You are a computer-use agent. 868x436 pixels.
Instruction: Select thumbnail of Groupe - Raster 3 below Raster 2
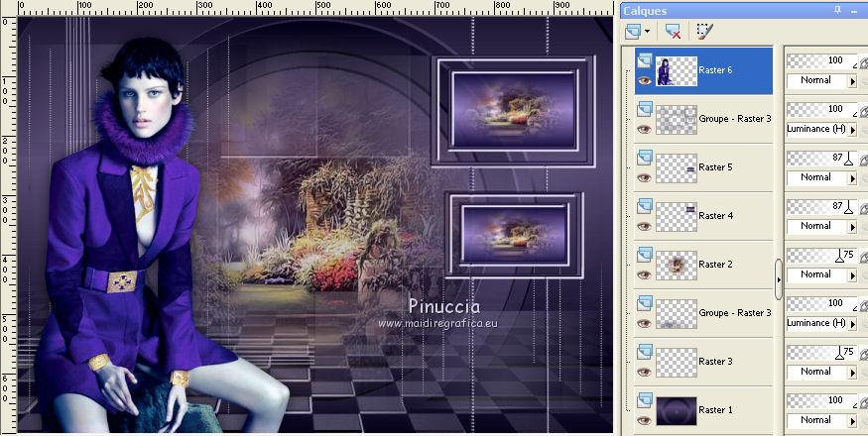point(677,314)
